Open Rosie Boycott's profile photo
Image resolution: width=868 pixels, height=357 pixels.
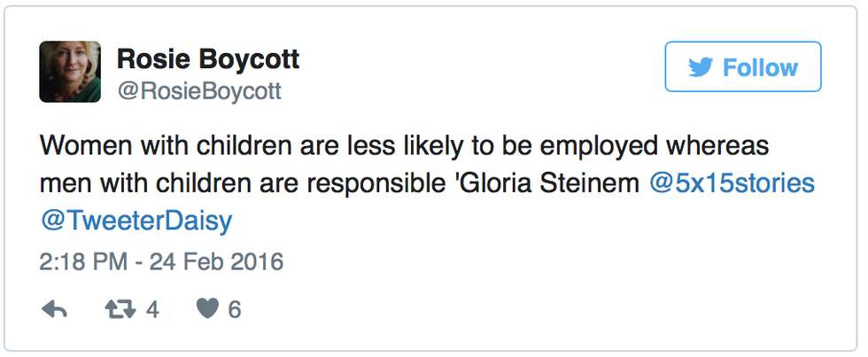70,71
